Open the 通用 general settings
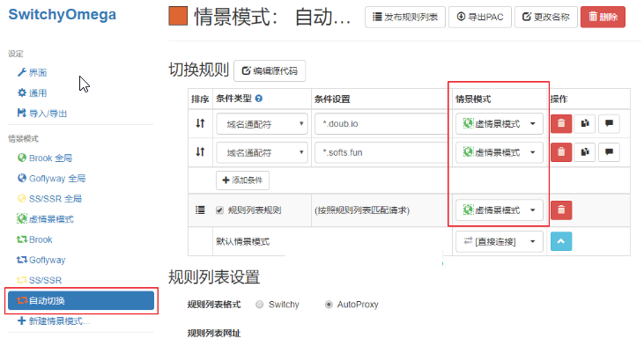Image resolution: width=644 pixels, height=346 pixels. [x=32, y=93]
